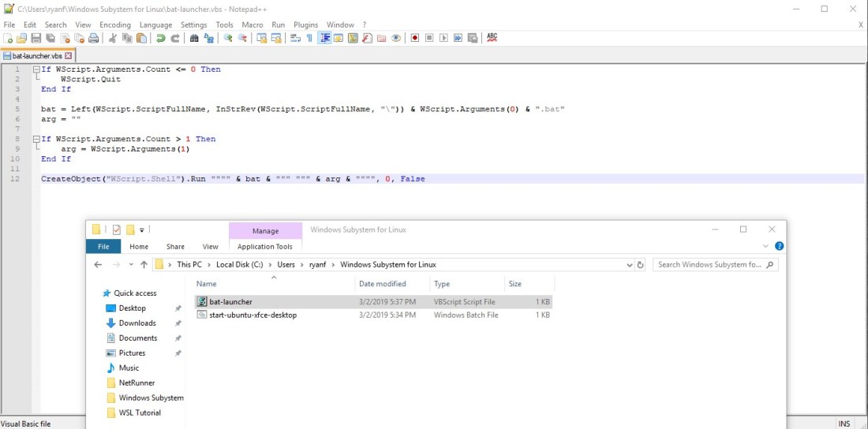
Task: Click the Copy toolbar icon
Action: 127,38
